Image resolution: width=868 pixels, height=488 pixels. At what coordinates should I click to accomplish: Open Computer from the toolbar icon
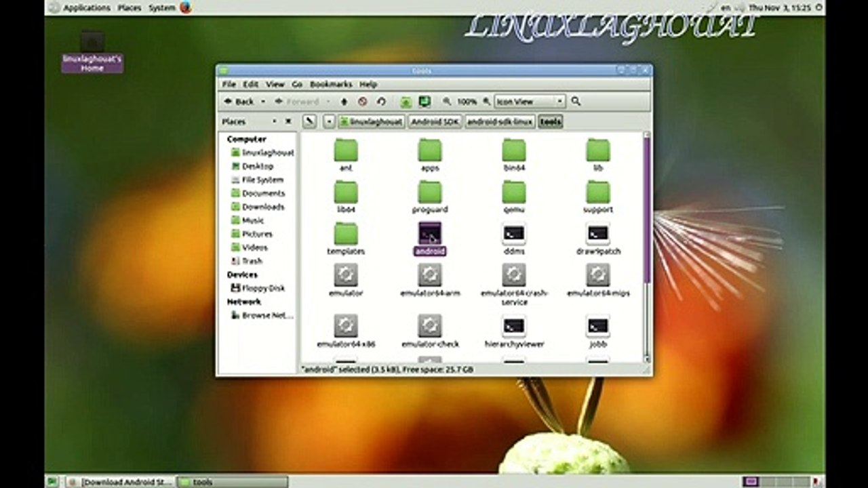pos(425,102)
